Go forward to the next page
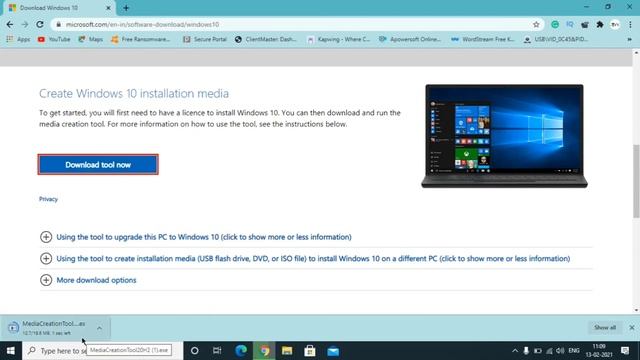This screenshot has height=360, width=640. (x=25, y=24)
